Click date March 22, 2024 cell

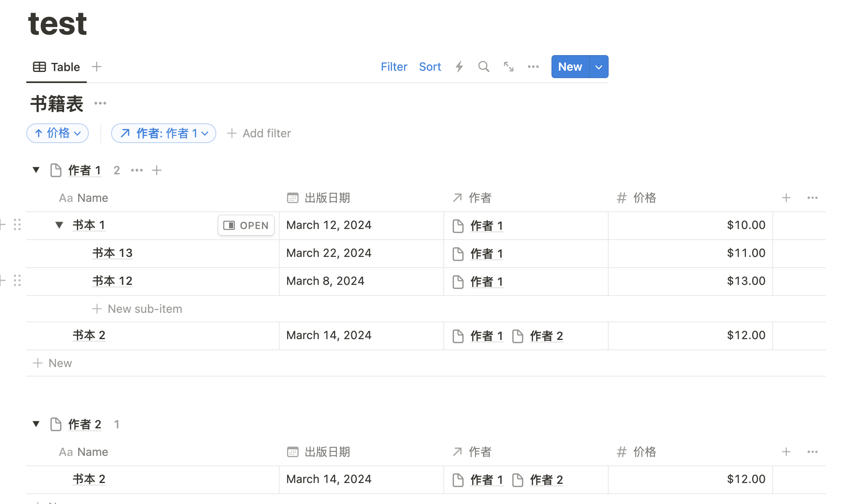pyautogui.click(x=361, y=253)
